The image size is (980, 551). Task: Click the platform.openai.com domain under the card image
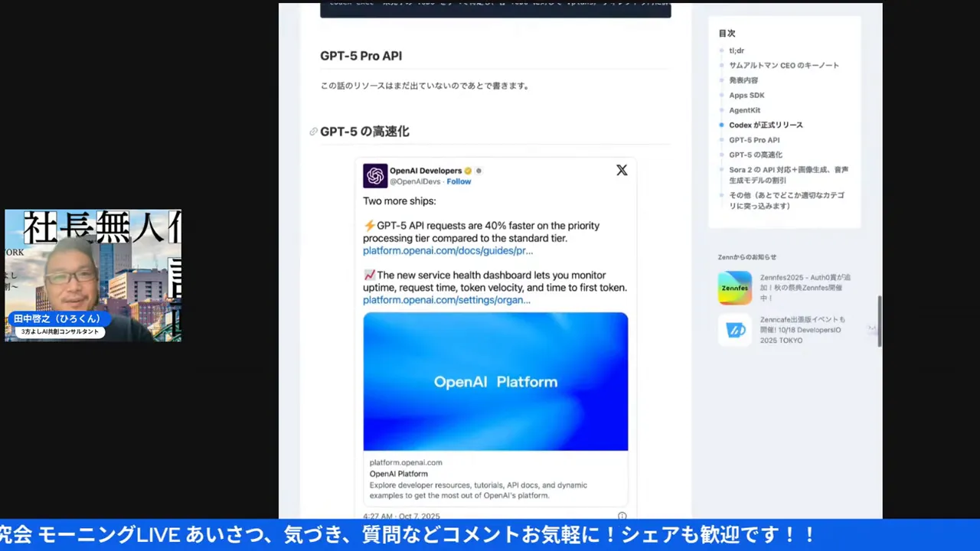tap(406, 462)
